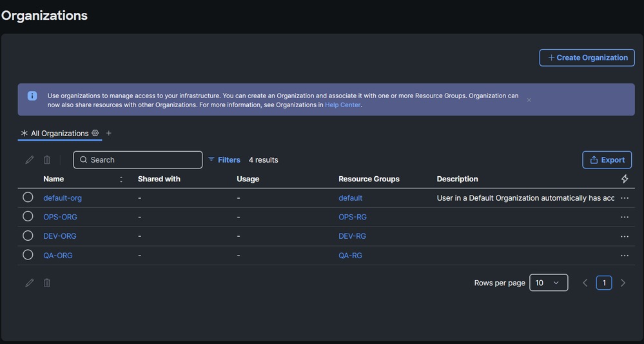Click the bottom edit pencil icon

[29, 283]
